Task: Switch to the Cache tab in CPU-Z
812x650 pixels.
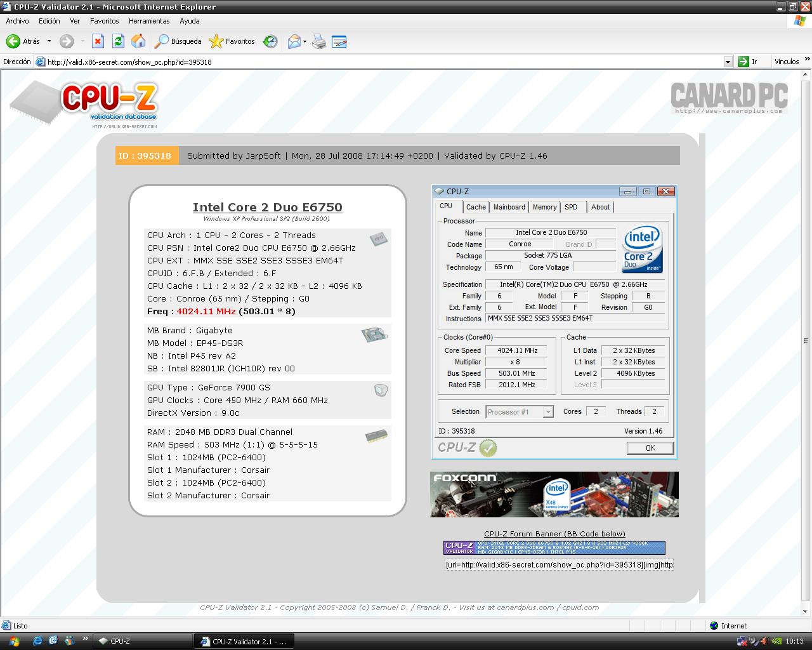Action: 476,207
